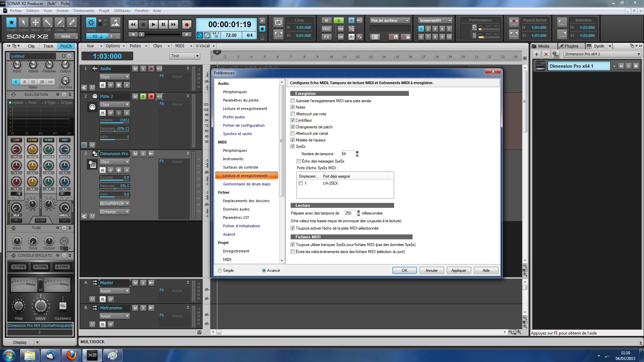This screenshot has height=362, width=644.
Task: Toggle the Contrôleur checkbox
Action: tap(293, 120)
